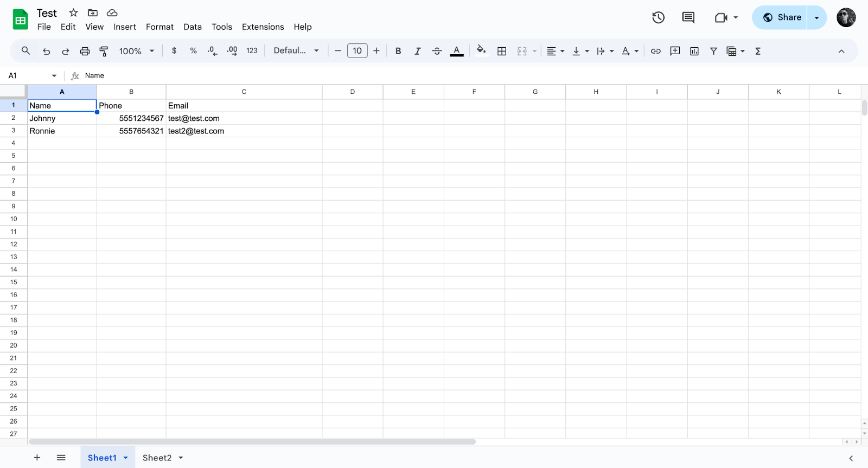The image size is (868, 468).
Task: Open the fill color picker
Action: [481, 51]
